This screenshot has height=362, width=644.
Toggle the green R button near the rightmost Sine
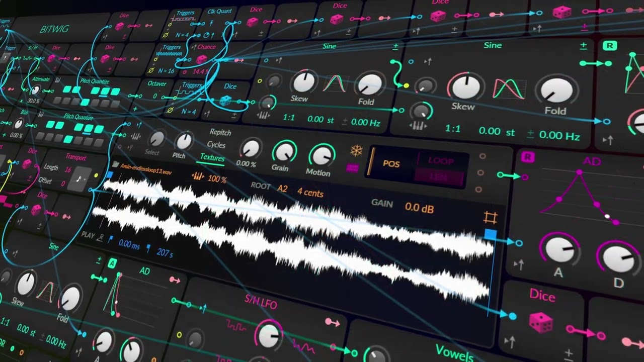coord(610,46)
